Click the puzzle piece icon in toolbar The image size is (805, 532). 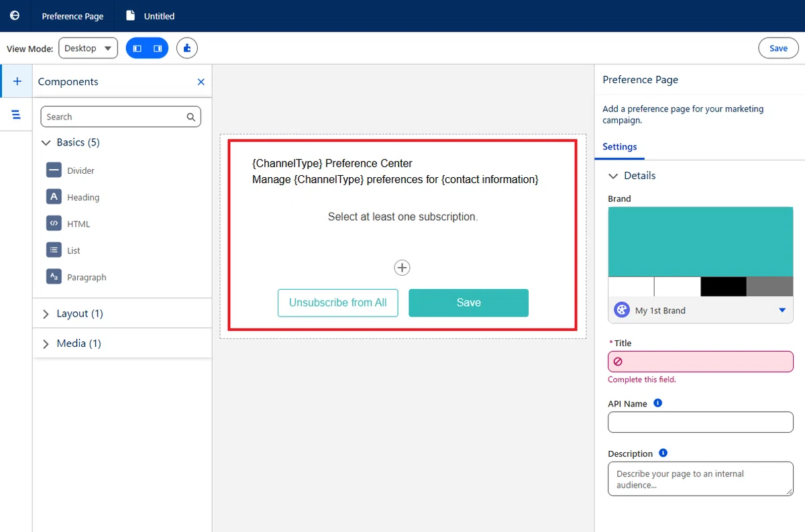(x=187, y=48)
